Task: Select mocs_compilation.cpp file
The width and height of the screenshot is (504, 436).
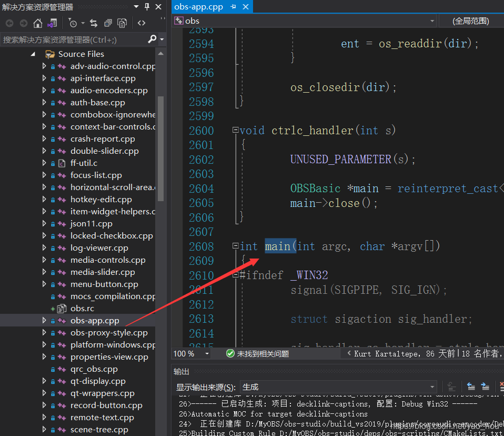Action: point(113,296)
